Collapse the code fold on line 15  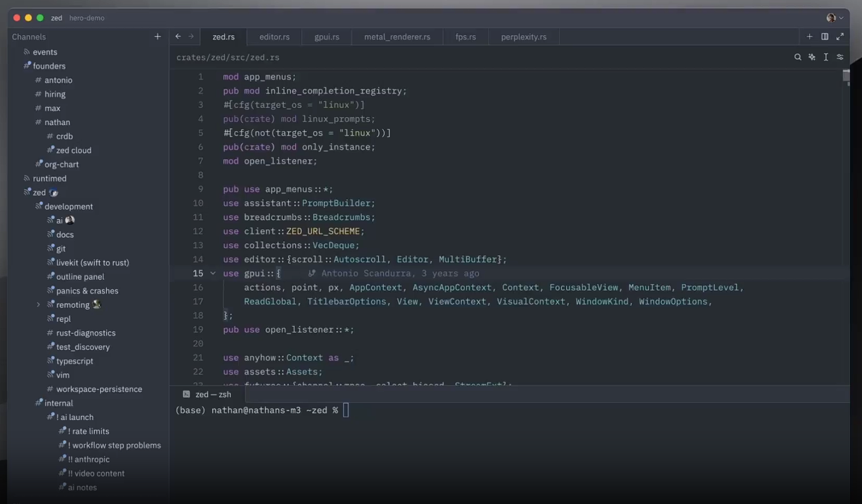pyautogui.click(x=213, y=274)
